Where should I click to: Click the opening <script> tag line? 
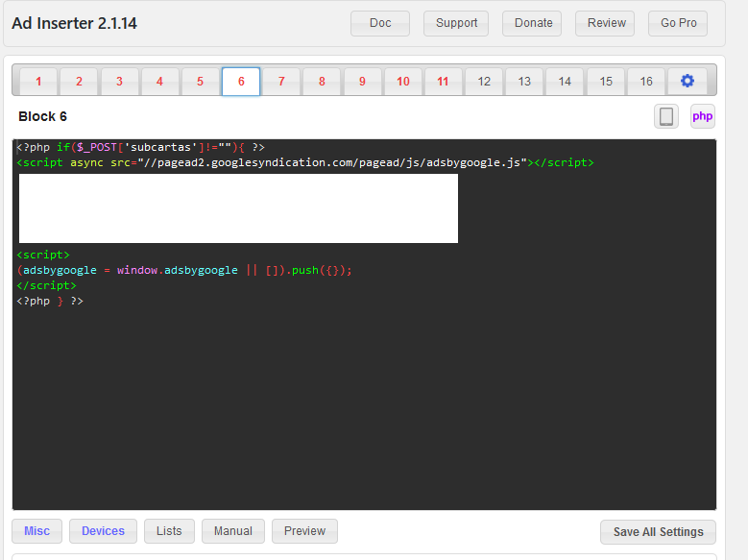click(x=43, y=255)
